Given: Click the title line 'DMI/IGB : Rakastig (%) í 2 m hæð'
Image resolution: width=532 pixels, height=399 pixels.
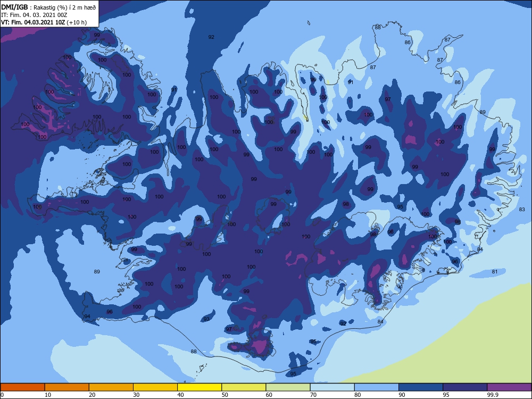Looking at the screenshot, I should [48, 7].
